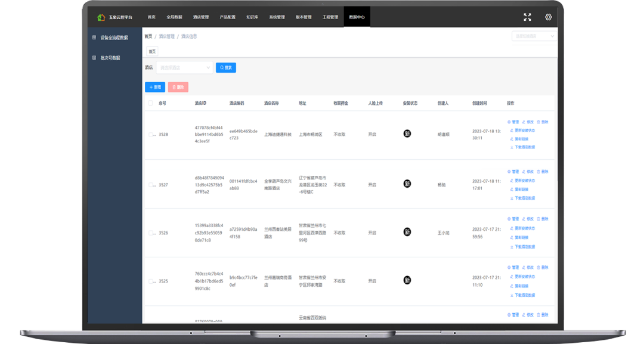Tick the checkbox for row 3527

pos(150,185)
